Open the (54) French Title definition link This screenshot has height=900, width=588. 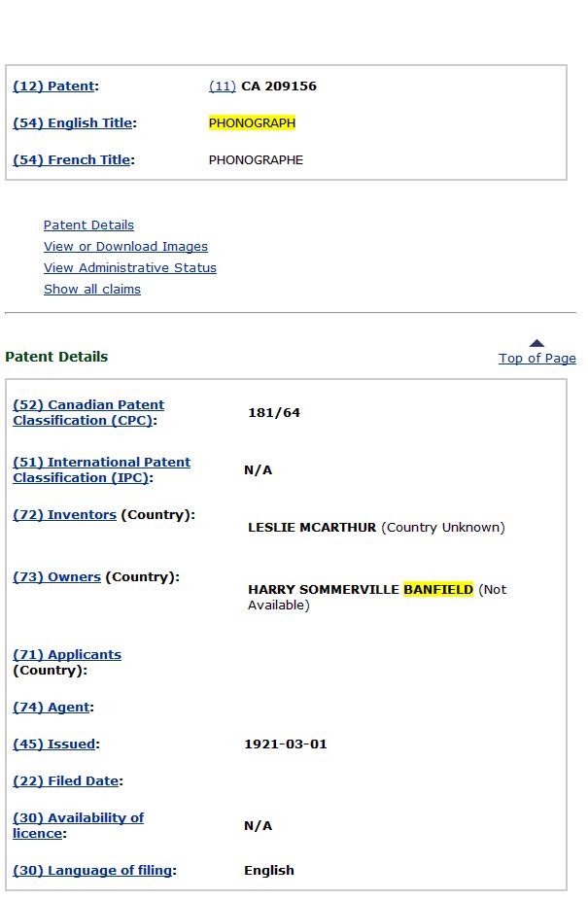coord(71,160)
